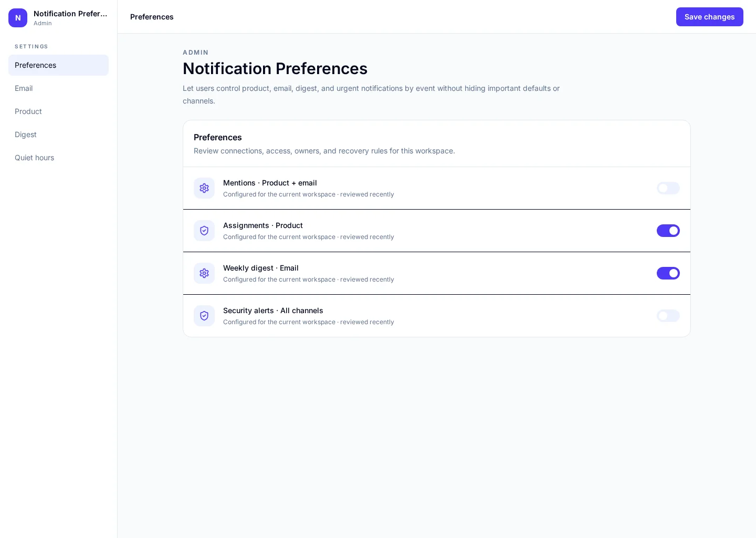Viewport: 756px width, 538px height.
Task: Click the Notification Preferences workspace name
Action: (70, 14)
